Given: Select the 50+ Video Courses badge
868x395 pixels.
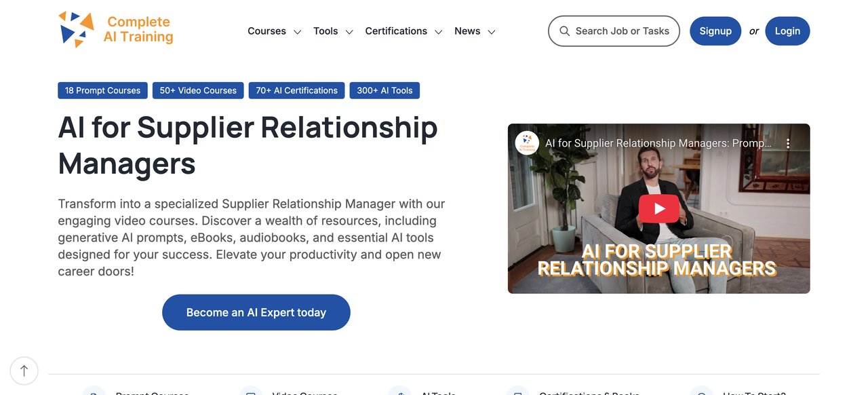Looking at the screenshot, I should point(198,90).
